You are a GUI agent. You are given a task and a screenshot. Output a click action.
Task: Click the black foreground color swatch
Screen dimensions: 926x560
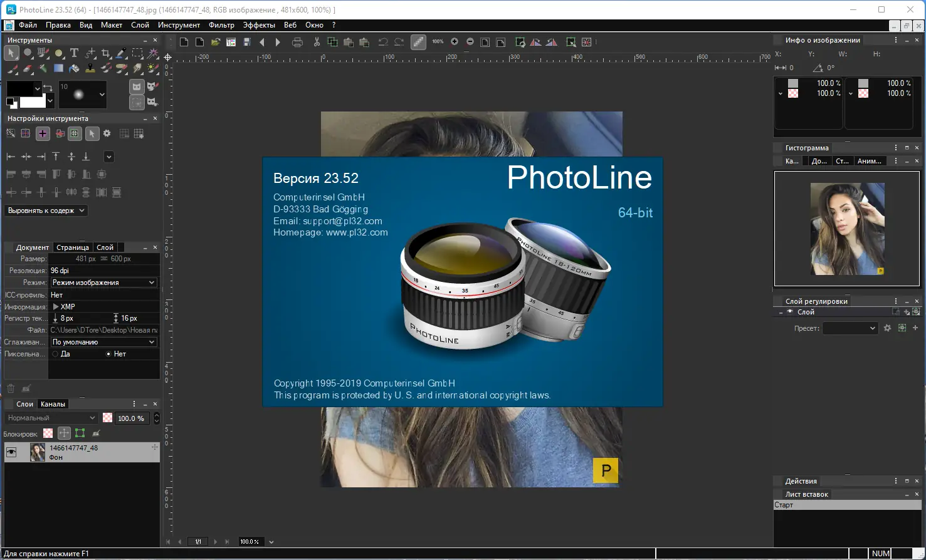(19, 88)
